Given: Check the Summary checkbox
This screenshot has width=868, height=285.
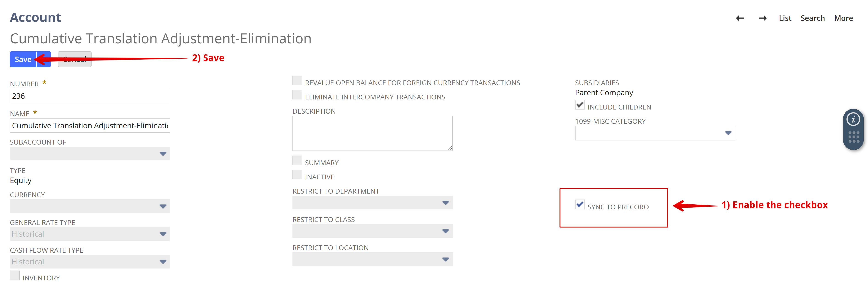Looking at the screenshot, I should pos(297,160).
